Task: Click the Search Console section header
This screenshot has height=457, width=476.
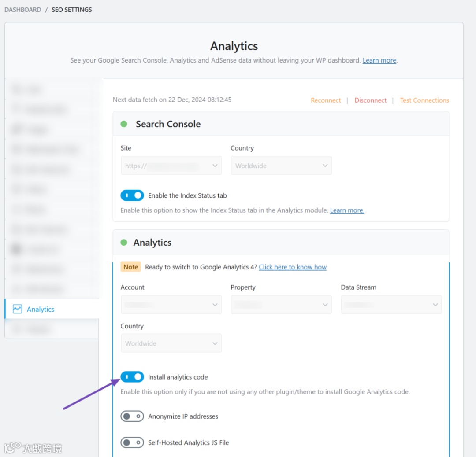Action: pyautogui.click(x=281, y=124)
